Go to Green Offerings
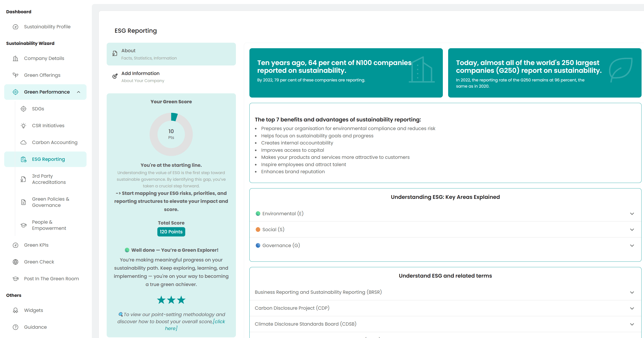 [x=45, y=75]
